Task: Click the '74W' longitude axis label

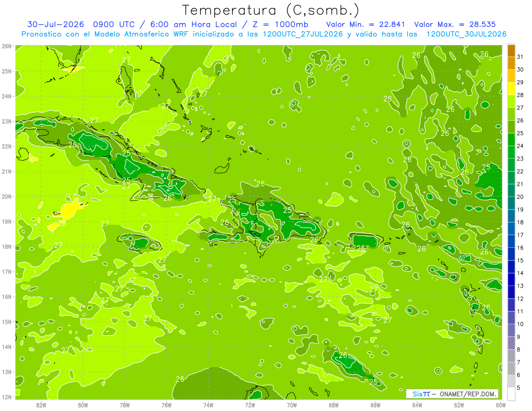Action: click(208, 405)
